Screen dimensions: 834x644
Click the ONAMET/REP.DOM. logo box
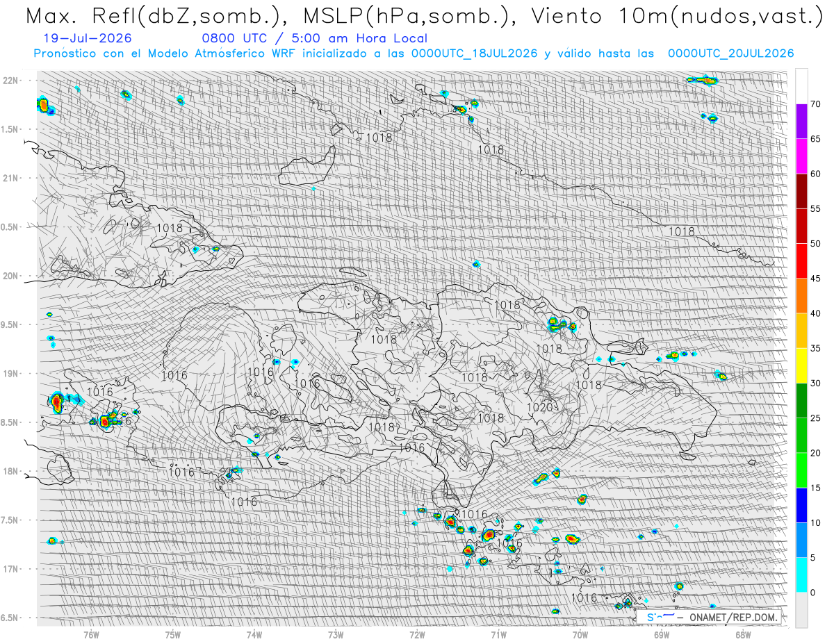708,617
